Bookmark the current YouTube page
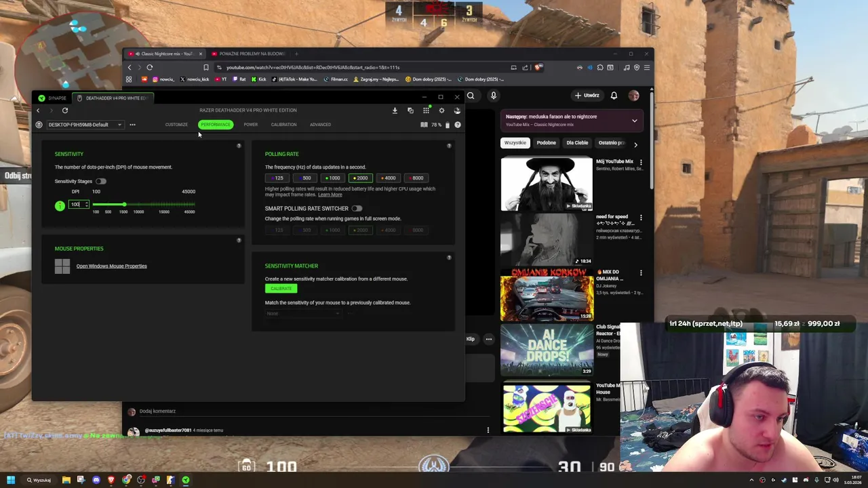The height and width of the screenshot is (488, 868). pyautogui.click(x=206, y=67)
